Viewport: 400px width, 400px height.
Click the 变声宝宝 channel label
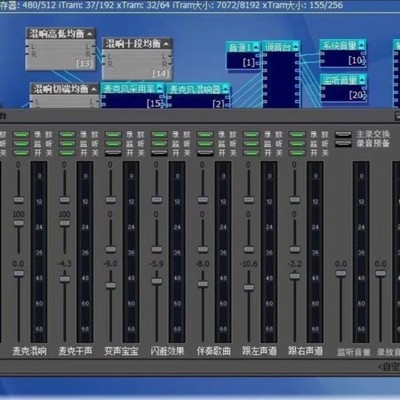[121, 351]
